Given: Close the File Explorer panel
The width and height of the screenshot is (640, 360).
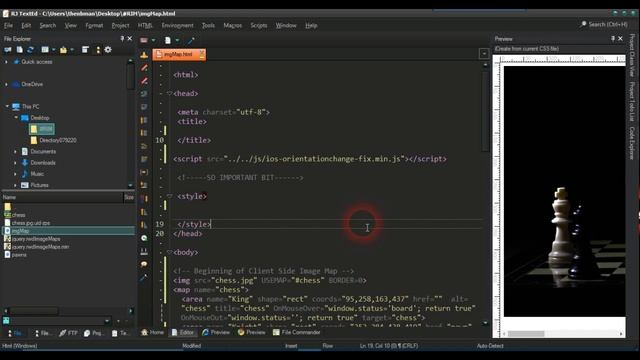Looking at the screenshot, I should click(130, 38).
